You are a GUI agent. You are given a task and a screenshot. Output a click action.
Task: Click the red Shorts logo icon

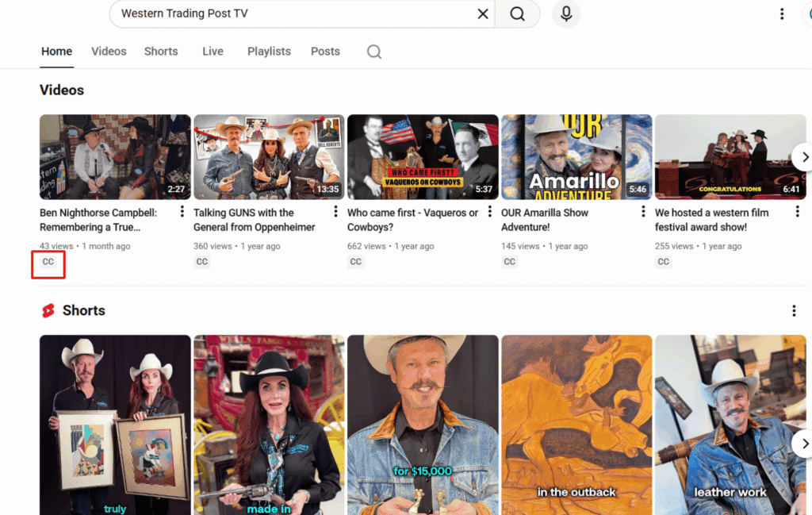(48, 311)
